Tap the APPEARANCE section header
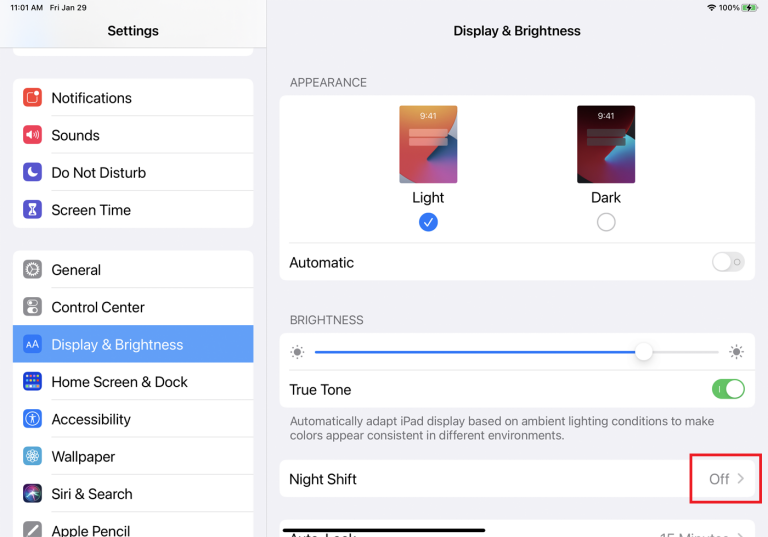The image size is (768, 537). (328, 82)
